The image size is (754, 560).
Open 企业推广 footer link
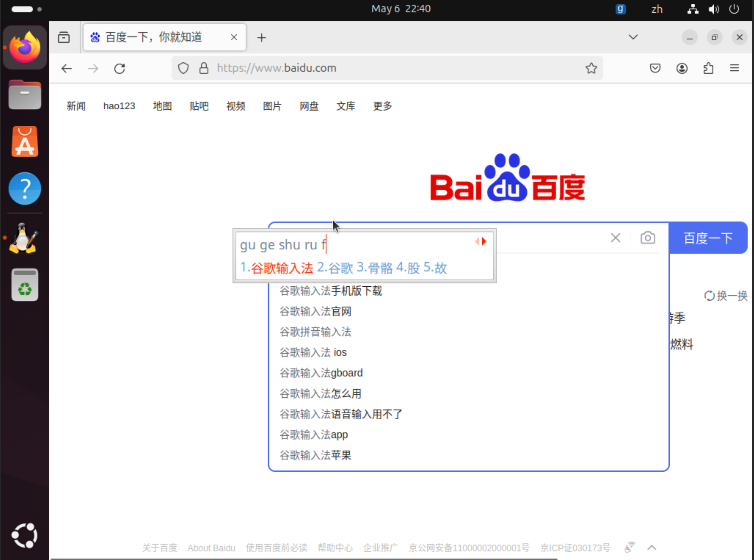(380, 548)
